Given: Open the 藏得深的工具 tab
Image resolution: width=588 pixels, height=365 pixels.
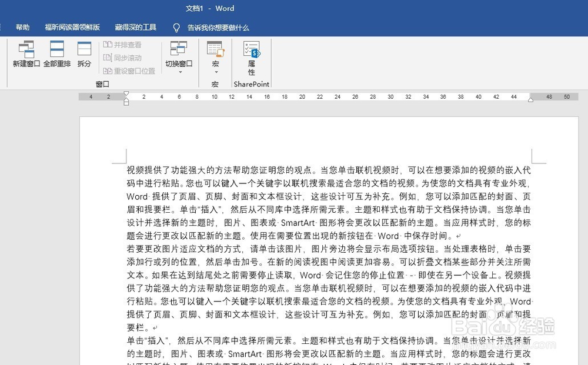Looking at the screenshot, I should 135,28.
